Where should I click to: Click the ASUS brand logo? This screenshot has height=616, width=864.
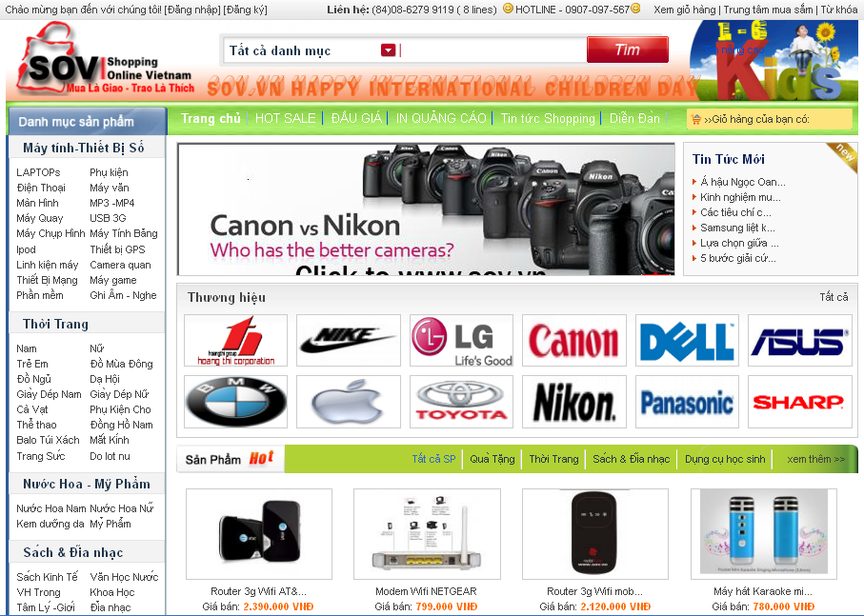click(x=799, y=340)
